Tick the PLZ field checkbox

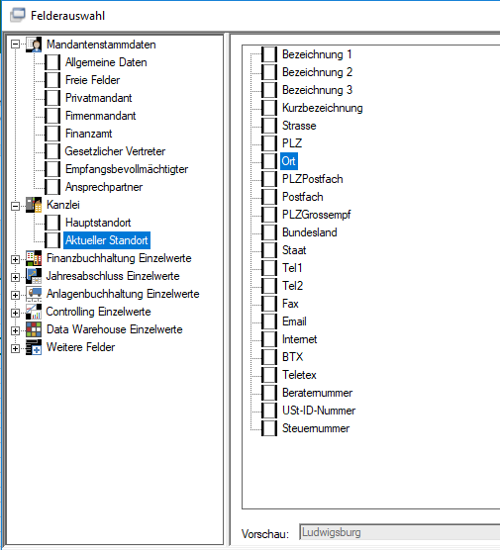tap(269, 143)
